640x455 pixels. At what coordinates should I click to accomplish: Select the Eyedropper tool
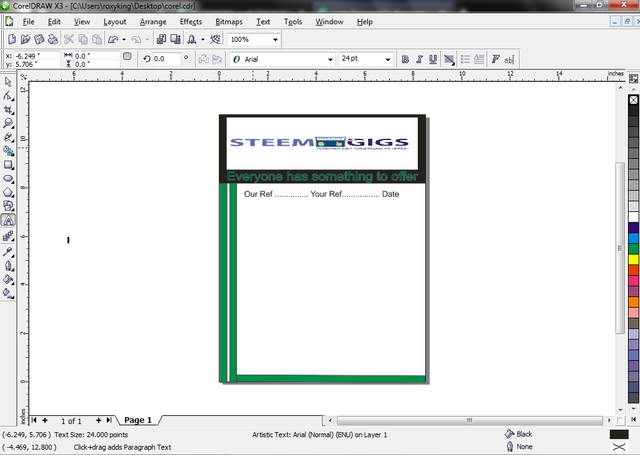pos(8,251)
